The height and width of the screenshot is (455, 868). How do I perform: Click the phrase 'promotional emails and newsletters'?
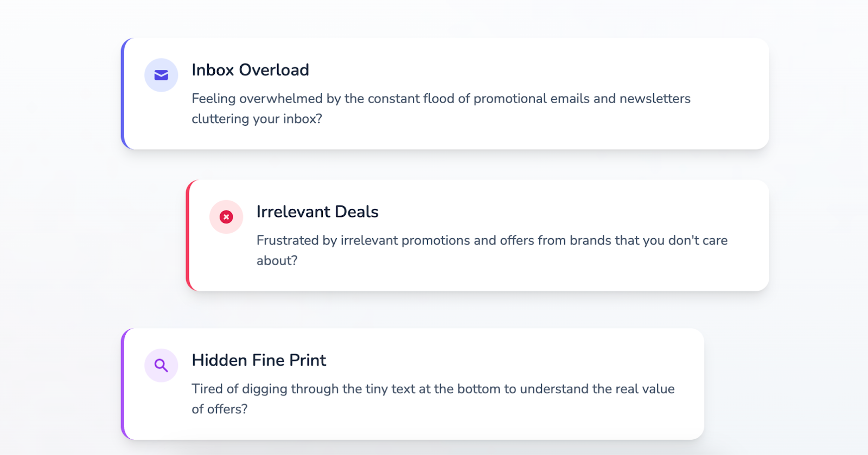click(582, 99)
